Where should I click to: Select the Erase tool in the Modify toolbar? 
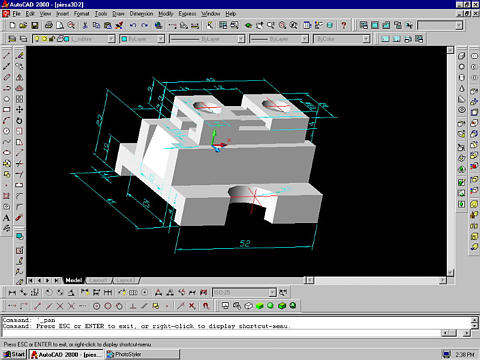point(19,56)
